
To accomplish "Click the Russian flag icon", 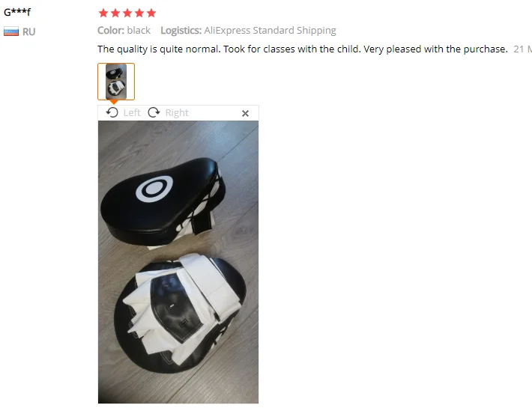I will point(11,31).
